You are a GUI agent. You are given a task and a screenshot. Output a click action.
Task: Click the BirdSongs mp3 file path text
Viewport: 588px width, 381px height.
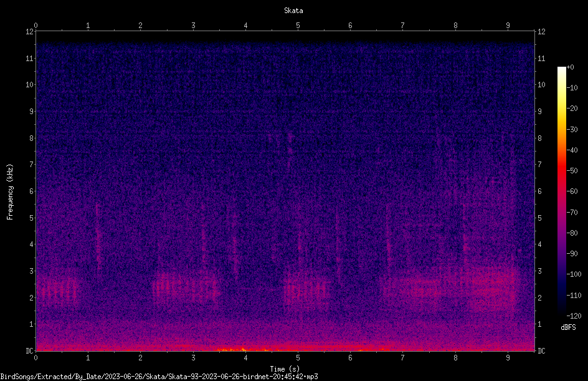159,377
